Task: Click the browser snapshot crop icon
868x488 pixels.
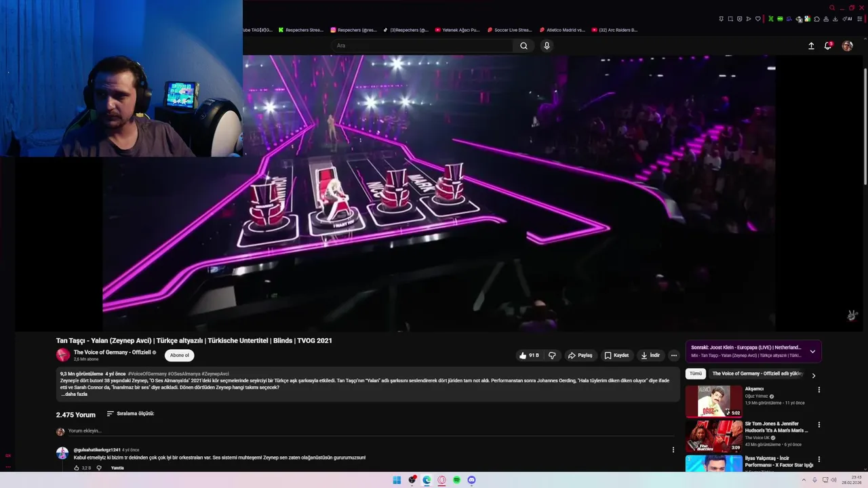Action: [730, 19]
